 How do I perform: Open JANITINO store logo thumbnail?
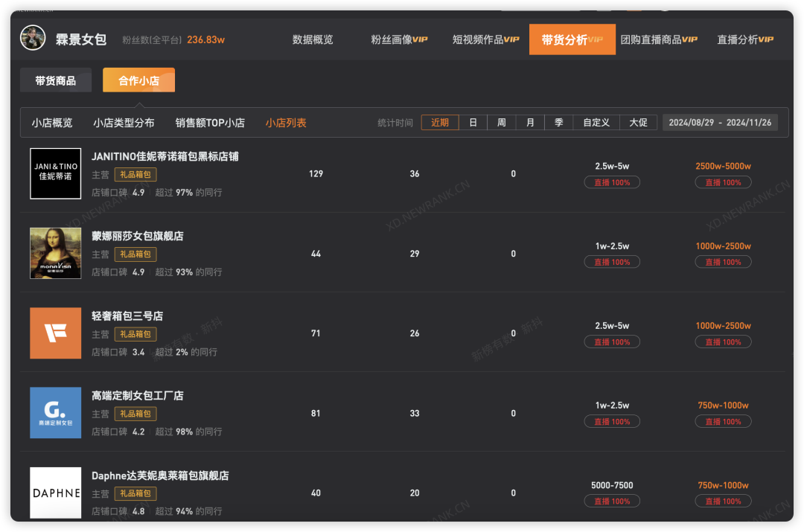pyautogui.click(x=55, y=174)
